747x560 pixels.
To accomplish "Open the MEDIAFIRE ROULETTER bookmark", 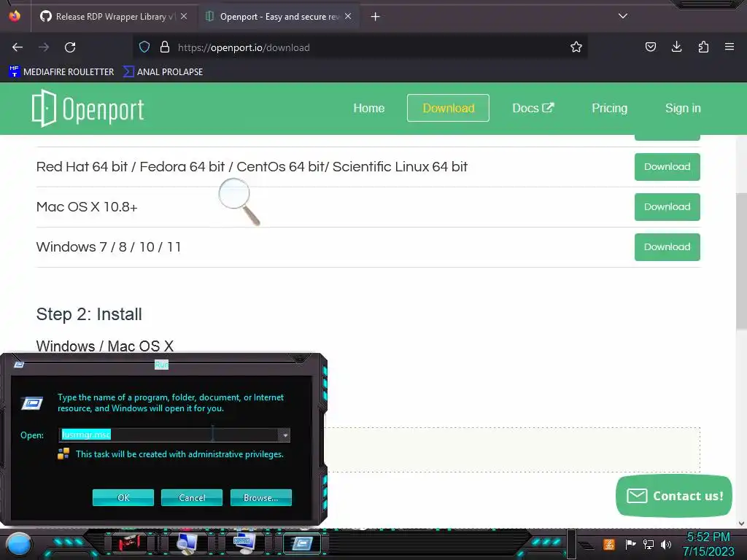I will coord(61,72).
